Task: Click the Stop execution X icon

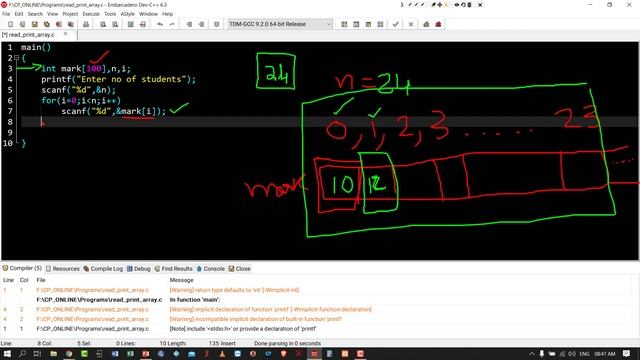Action: [x=411, y=24]
